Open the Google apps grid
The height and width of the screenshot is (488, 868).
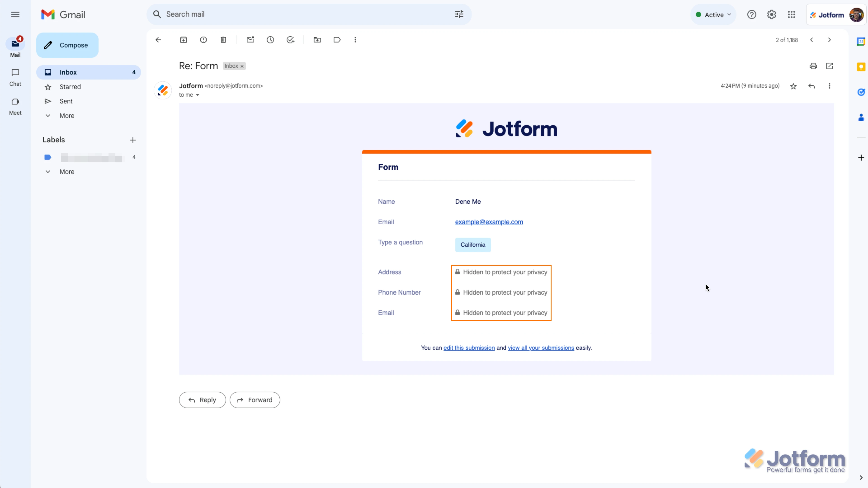[792, 14]
